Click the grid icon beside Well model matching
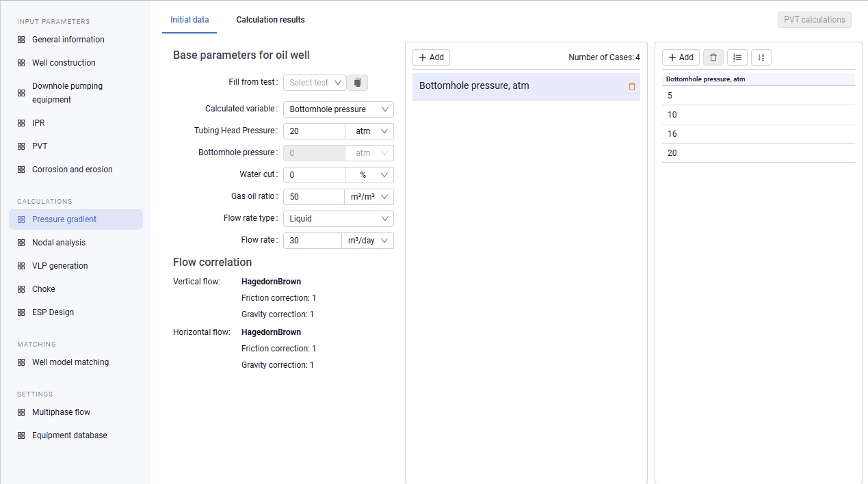 pyautogui.click(x=21, y=362)
